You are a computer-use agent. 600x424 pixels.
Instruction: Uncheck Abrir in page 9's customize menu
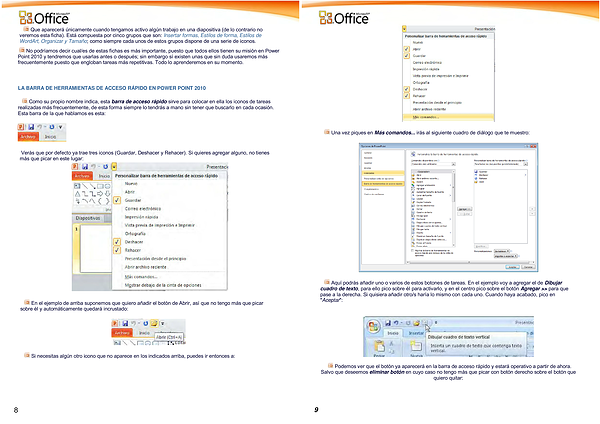pos(407,49)
